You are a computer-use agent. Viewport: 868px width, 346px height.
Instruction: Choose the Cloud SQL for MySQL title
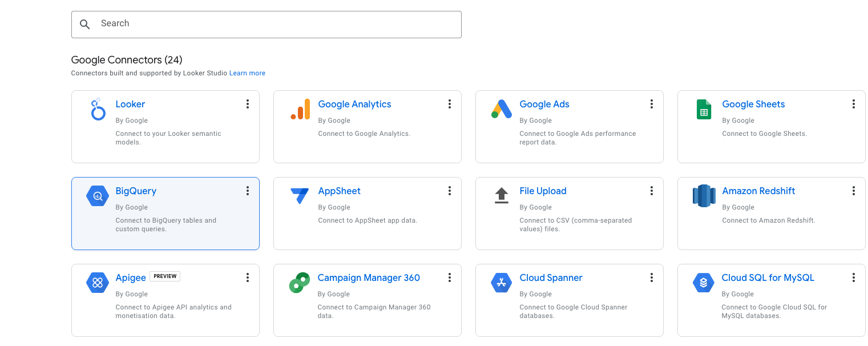768,277
